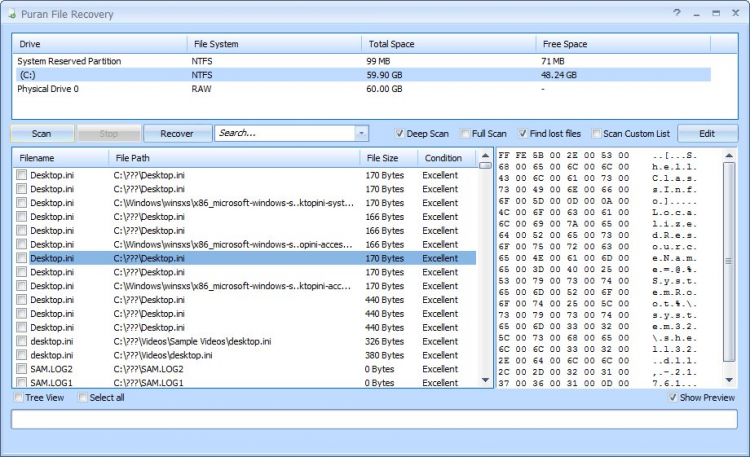Click the Filename column header
750x457 pixels.
(x=37, y=158)
